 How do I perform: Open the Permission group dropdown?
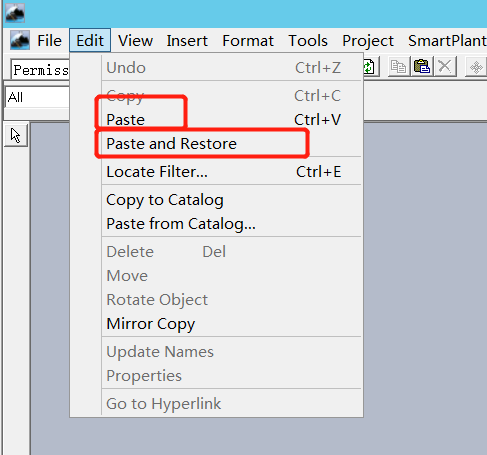pos(41,69)
